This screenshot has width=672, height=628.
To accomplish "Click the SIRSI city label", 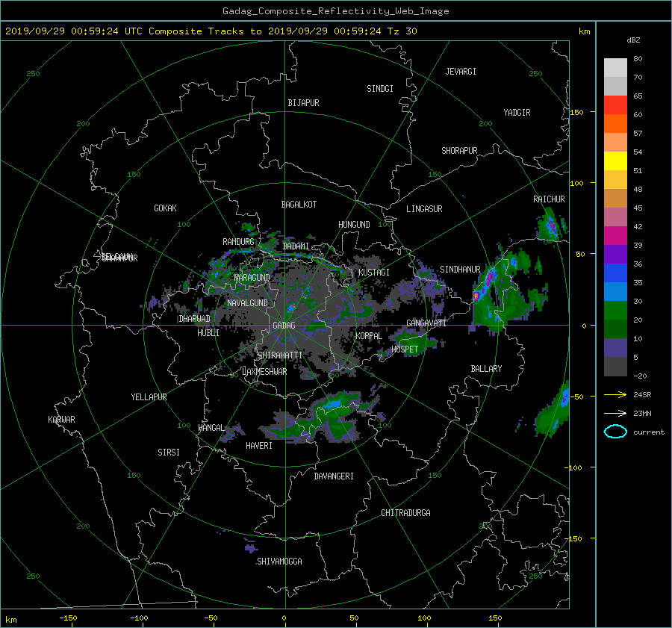I will click(x=169, y=453).
